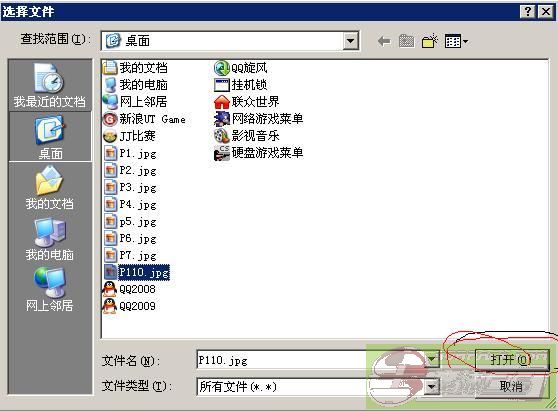
Task: Select the 联众世界 shortcut
Action: pos(247,102)
